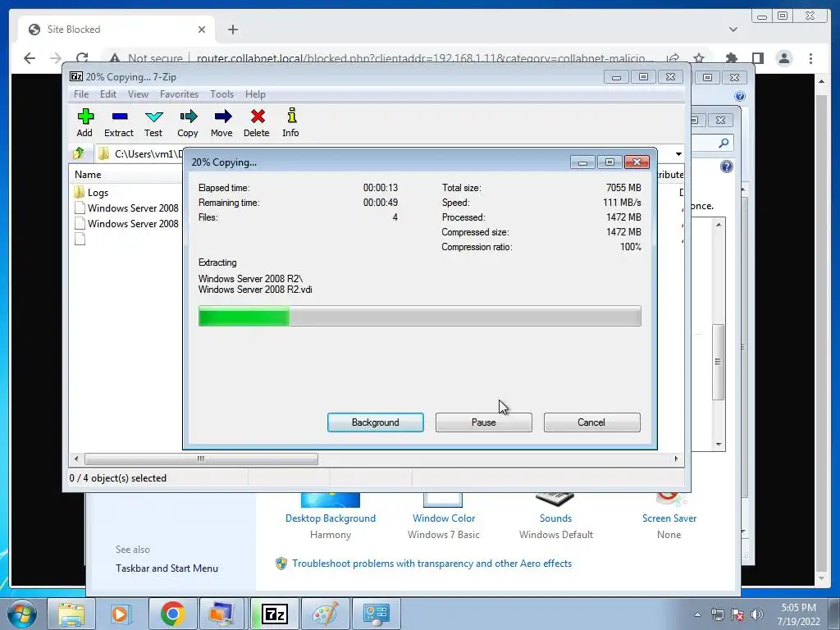
Task: Go up one folder level in 7-Zip
Action: click(x=80, y=153)
